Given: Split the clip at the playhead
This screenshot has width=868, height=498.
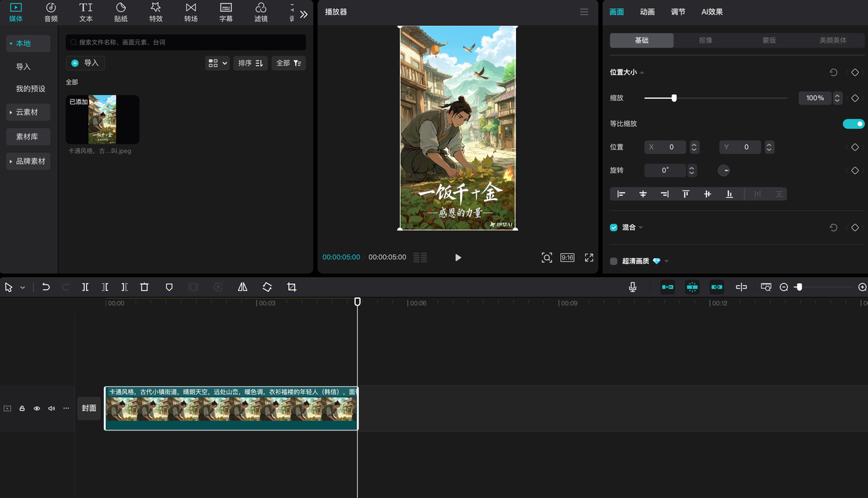Looking at the screenshot, I should pos(85,287).
